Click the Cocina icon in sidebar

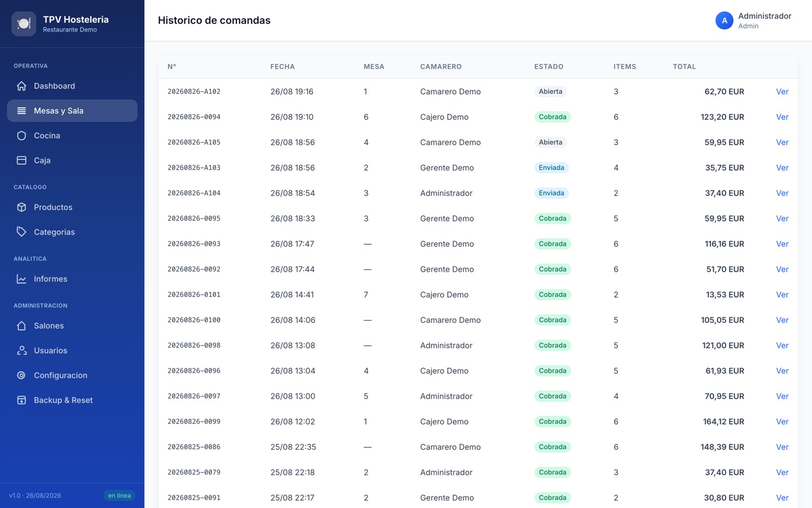click(21, 135)
